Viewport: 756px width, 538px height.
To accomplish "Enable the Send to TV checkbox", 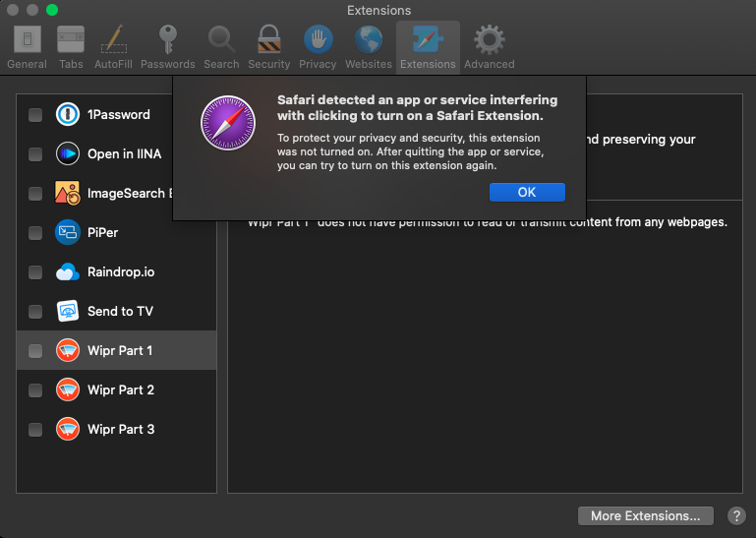I will tap(35, 312).
